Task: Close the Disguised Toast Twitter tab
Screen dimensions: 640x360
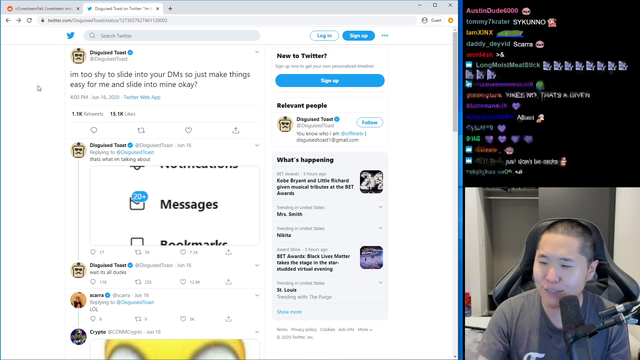Action: 158,8
